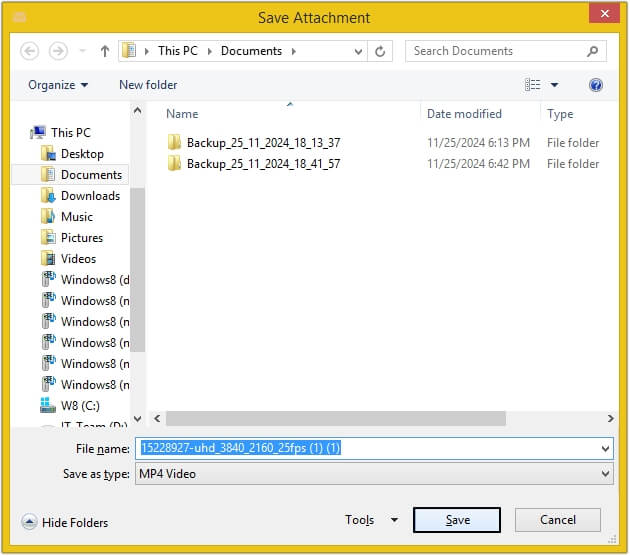Create a New folder
The width and height of the screenshot is (630, 556).
pos(148,85)
